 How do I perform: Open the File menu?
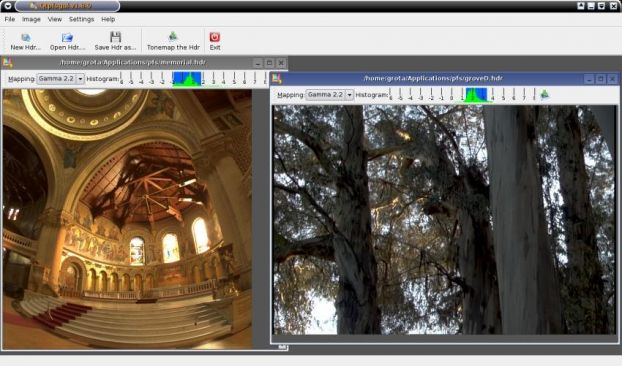pos(10,19)
